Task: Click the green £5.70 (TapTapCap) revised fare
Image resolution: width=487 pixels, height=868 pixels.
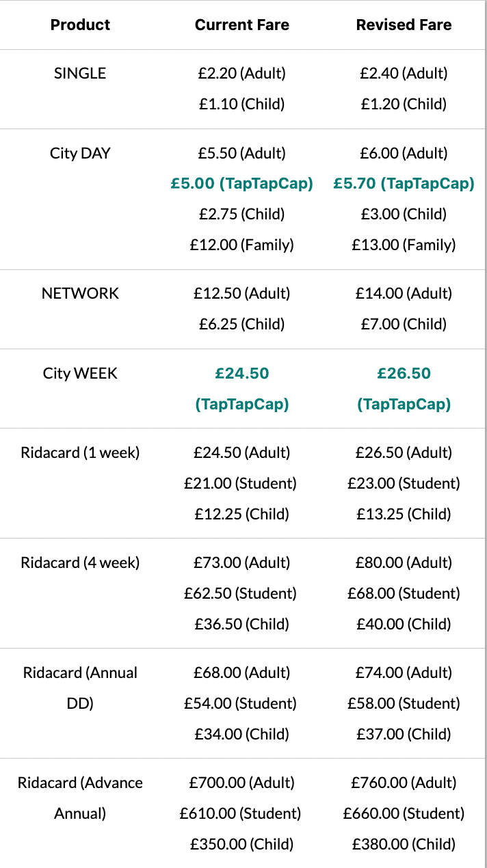Action: [x=404, y=183]
